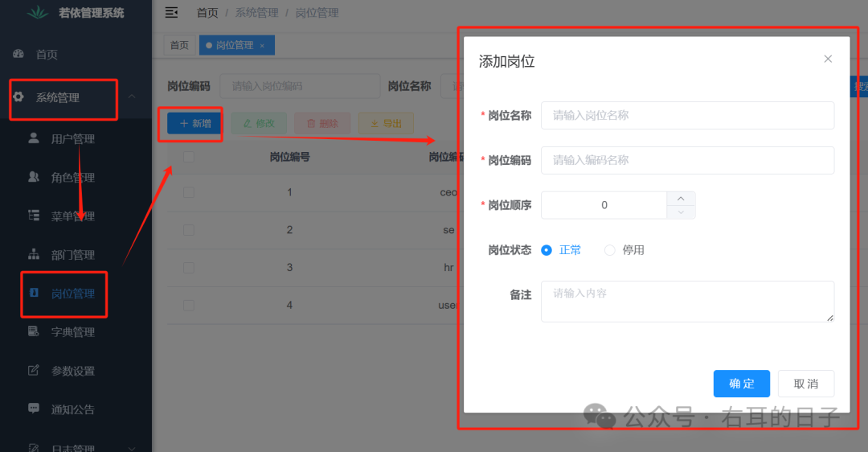Collapse the 系统管理 submenu arrow
Image resolution: width=868 pixels, height=452 pixels.
point(132,97)
